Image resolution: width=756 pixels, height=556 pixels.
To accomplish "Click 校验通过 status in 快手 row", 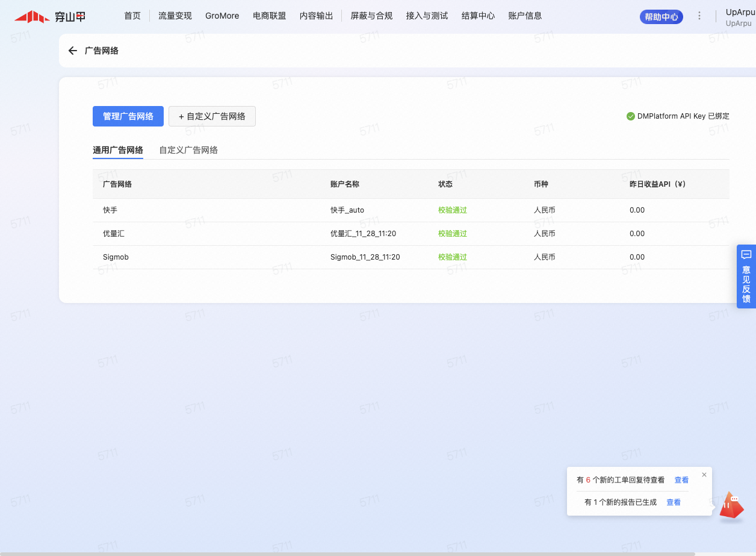I will [x=453, y=210].
